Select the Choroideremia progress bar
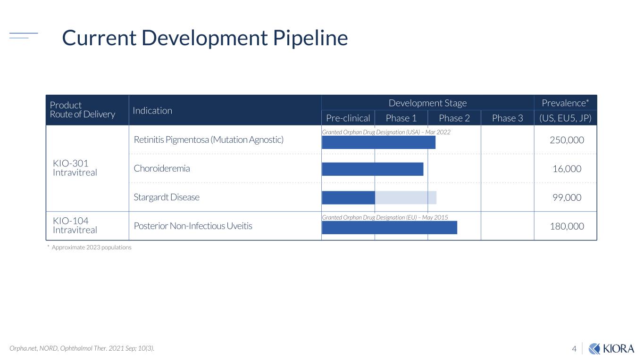 (x=372, y=169)
